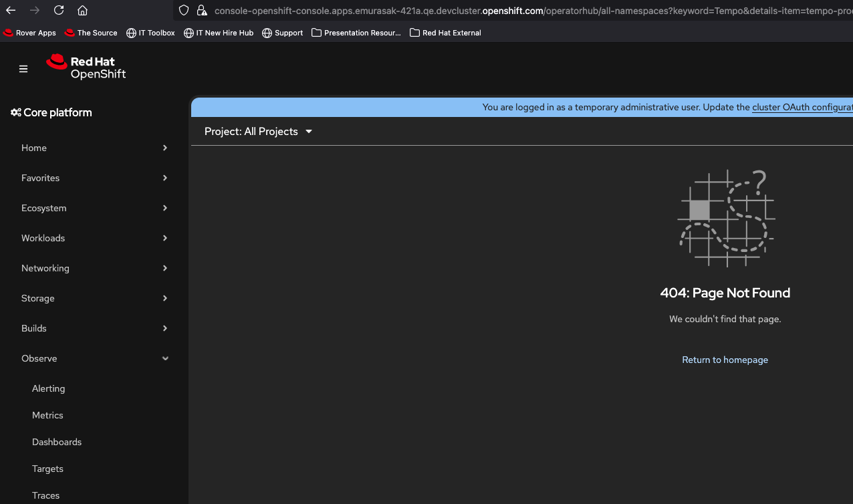853x504 pixels.
Task: Reload the page with refresh icon
Action: point(59,10)
